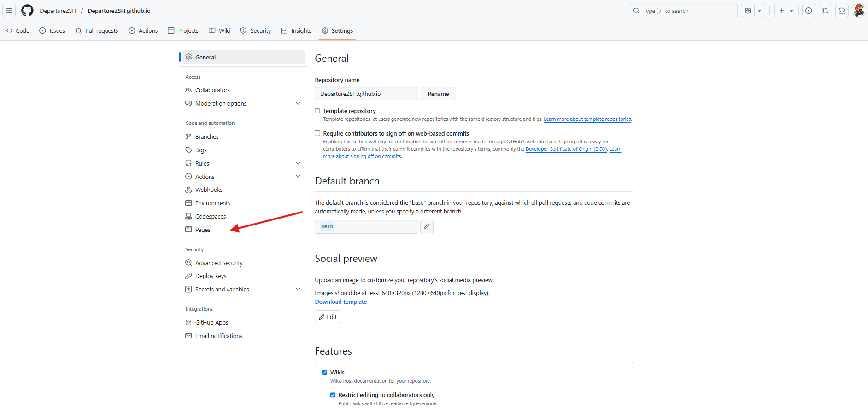Open Collaborators settings page
The height and width of the screenshot is (409, 868).
pyautogui.click(x=244, y=90)
